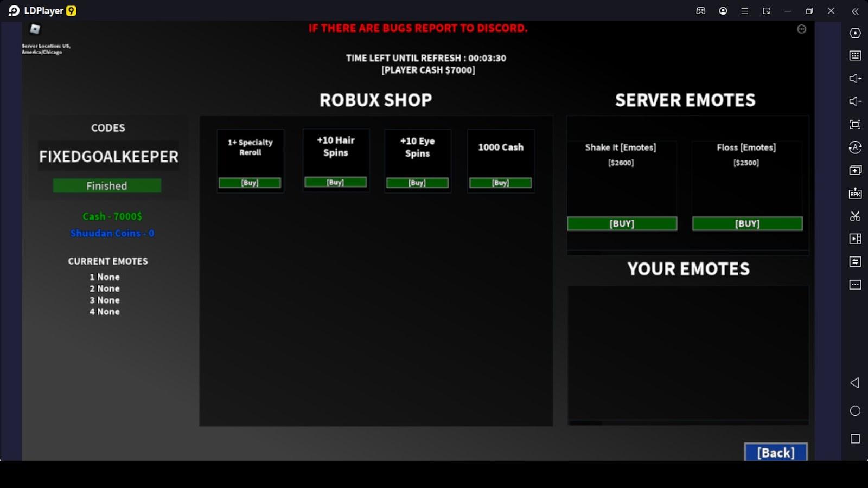Collapse the right sidebar with double chevron
Screen dimensions: 868x488
855,10
